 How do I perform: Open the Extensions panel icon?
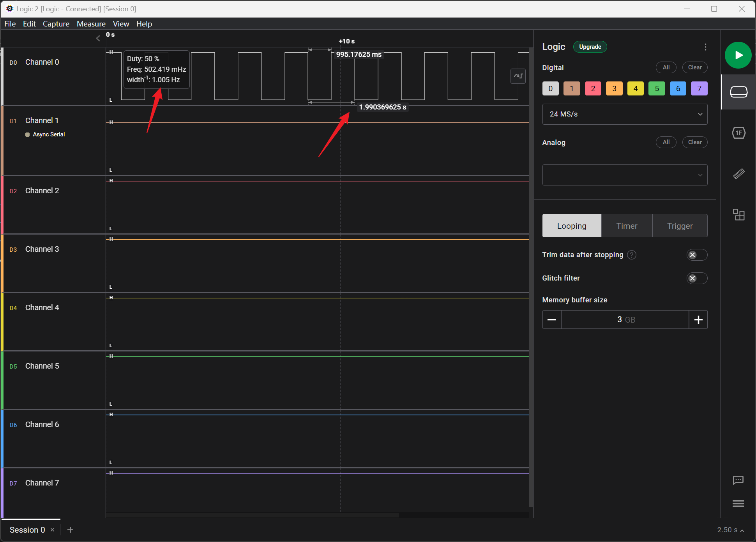[738, 214]
